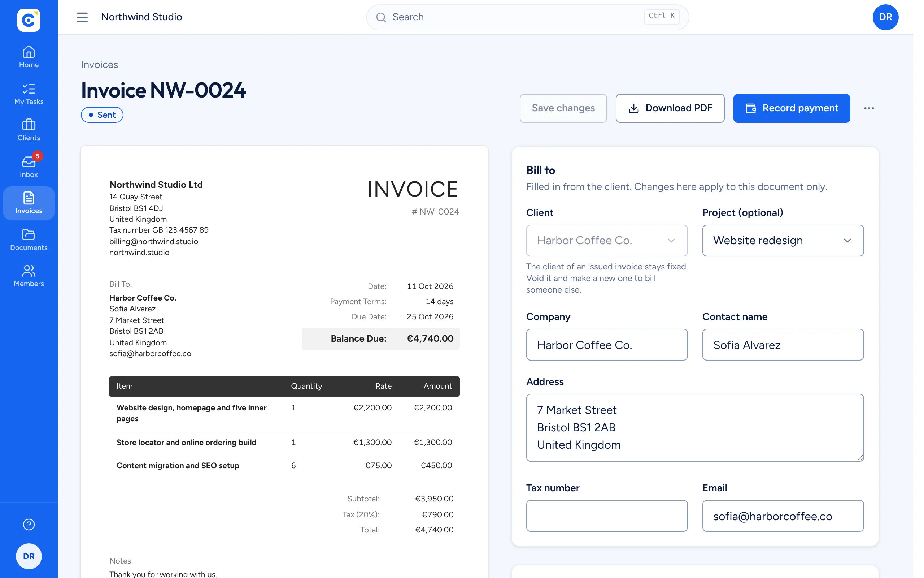Go to Home in the sidebar
The width and height of the screenshot is (924, 578).
coord(29,57)
